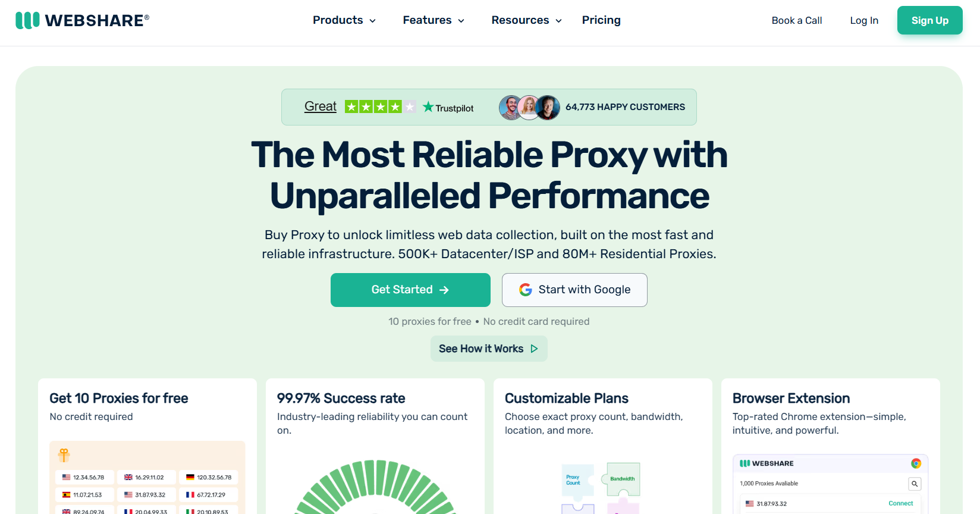The height and width of the screenshot is (514, 980).
Task: Expand the Resources dropdown menu
Action: tap(526, 20)
